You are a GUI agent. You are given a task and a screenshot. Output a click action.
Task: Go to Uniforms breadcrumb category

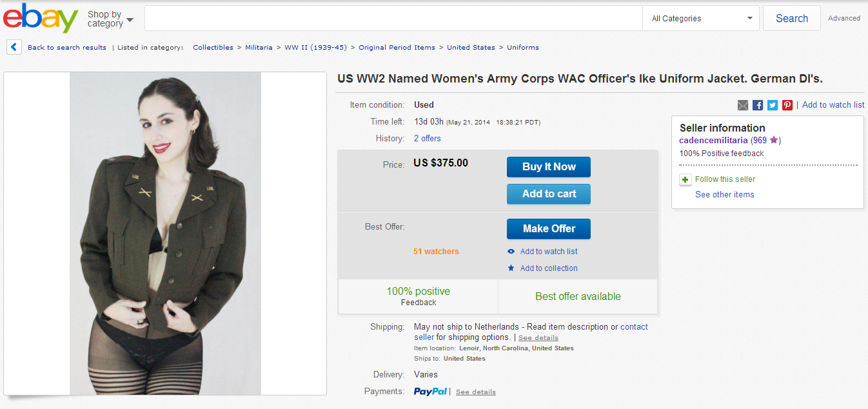(522, 48)
